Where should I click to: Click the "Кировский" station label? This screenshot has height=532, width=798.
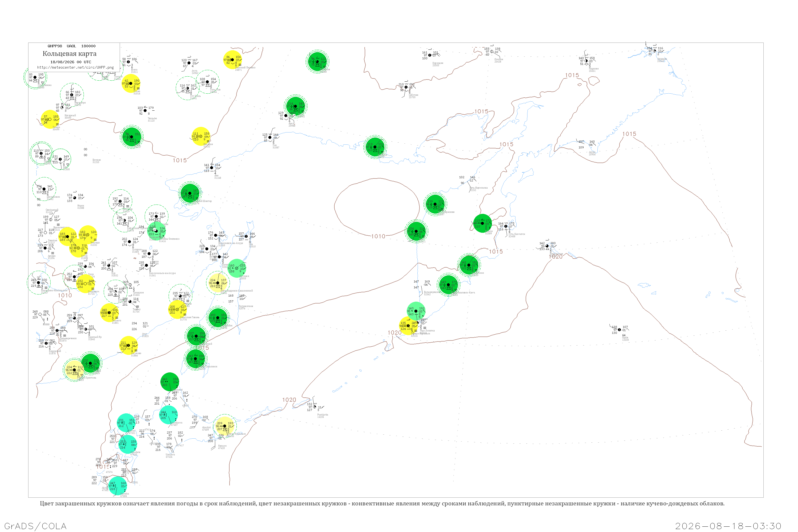point(55,351)
